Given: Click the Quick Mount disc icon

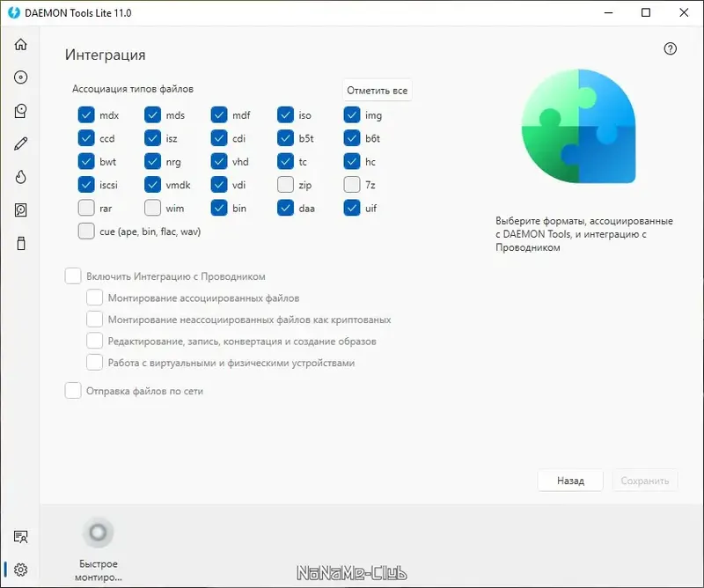Looking at the screenshot, I should [98, 533].
